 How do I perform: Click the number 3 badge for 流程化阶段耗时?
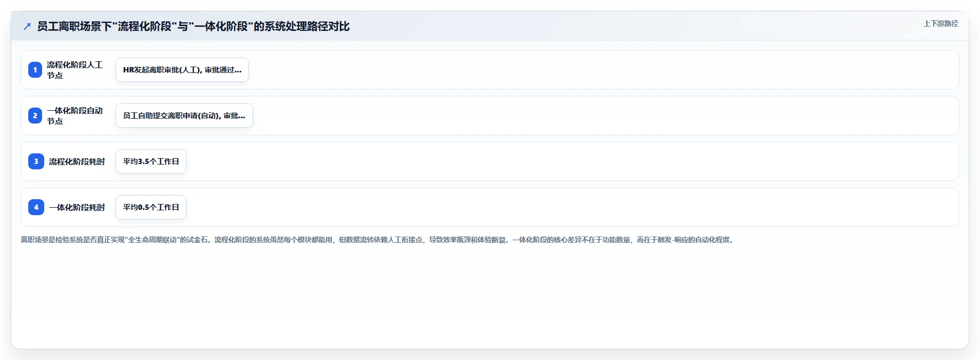tap(36, 161)
